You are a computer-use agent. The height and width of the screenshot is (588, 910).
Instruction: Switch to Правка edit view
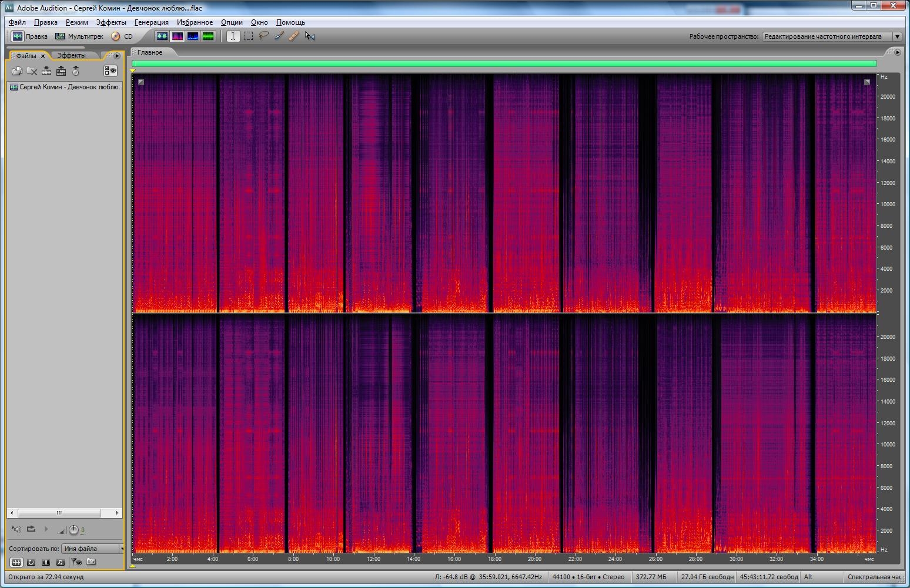[30, 36]
